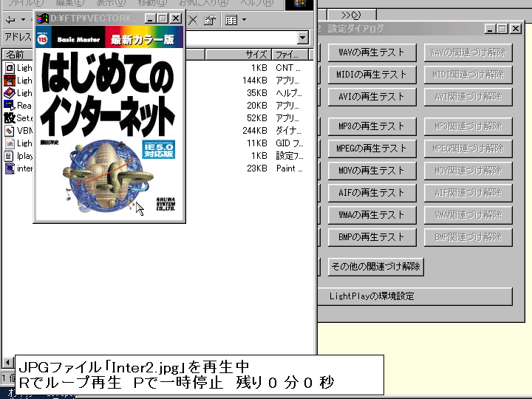Click the horizontal scrollbar left arrow
The image size is (532, 399).
click(x=7, y=363)
